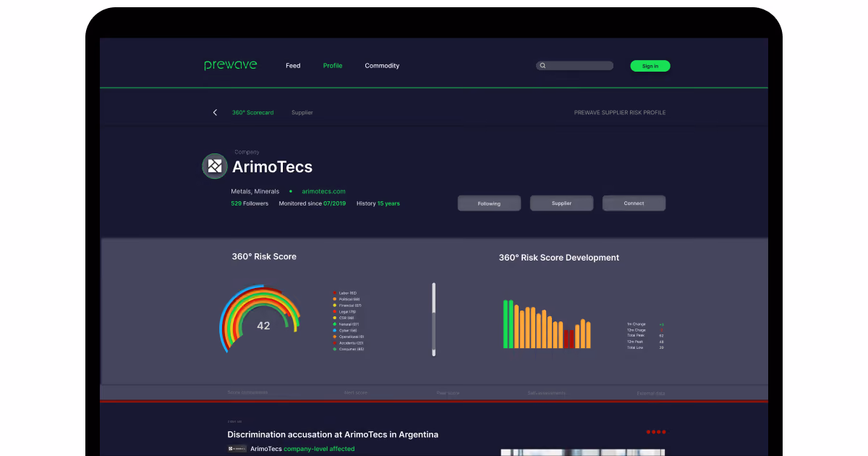Click the Metals, Minerals industry text

coord(255,192)
